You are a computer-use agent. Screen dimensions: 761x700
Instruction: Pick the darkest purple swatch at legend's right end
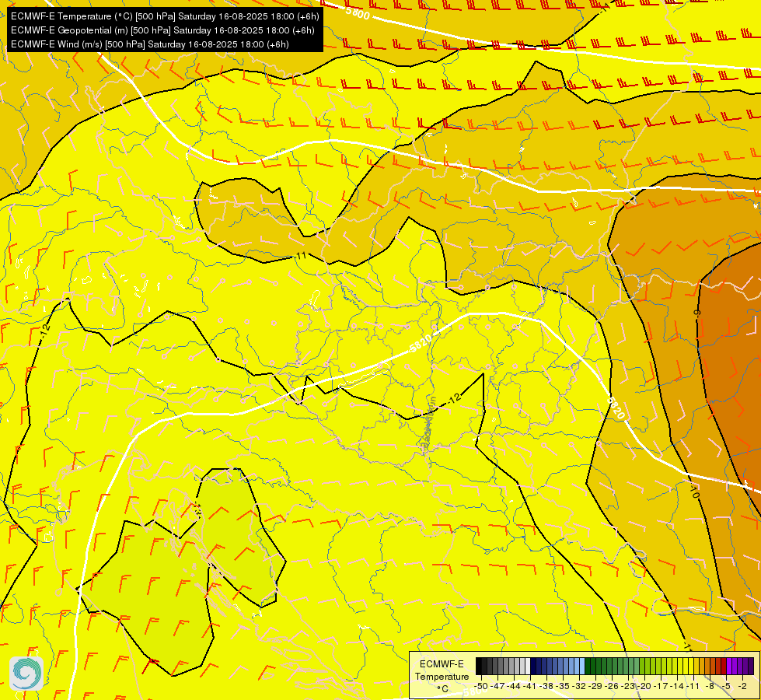(x=752, y=666)
